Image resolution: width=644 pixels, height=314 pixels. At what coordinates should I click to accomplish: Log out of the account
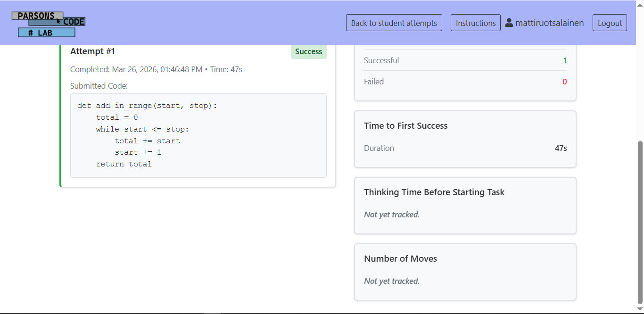point(610,23)
